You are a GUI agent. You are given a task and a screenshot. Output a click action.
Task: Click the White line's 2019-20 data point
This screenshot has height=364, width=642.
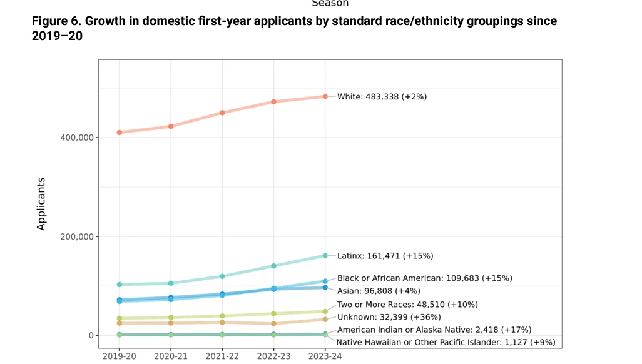(119, 133)
